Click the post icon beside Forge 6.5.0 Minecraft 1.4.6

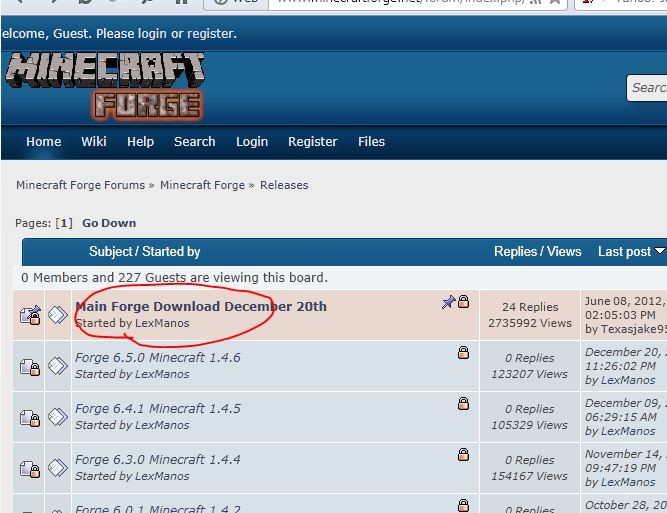[x=57, y=366]
